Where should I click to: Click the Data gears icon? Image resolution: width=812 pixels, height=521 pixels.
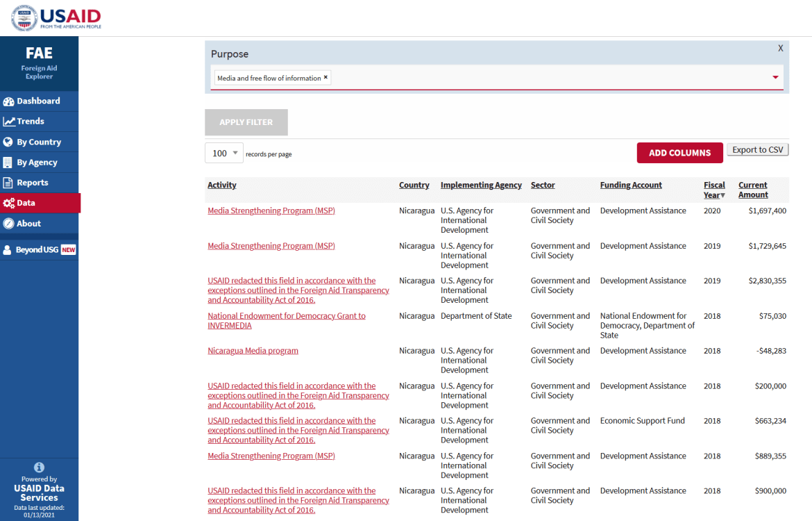point(9,204)
